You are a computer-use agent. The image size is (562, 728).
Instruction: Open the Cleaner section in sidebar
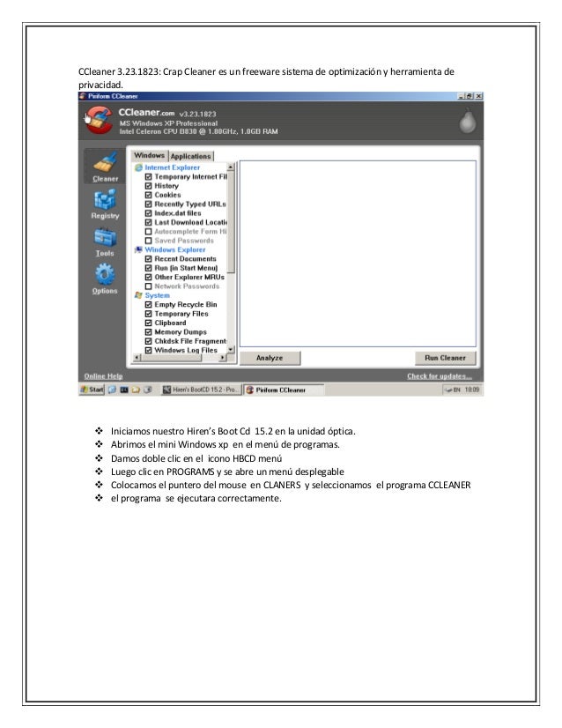(x=105, y=167)
